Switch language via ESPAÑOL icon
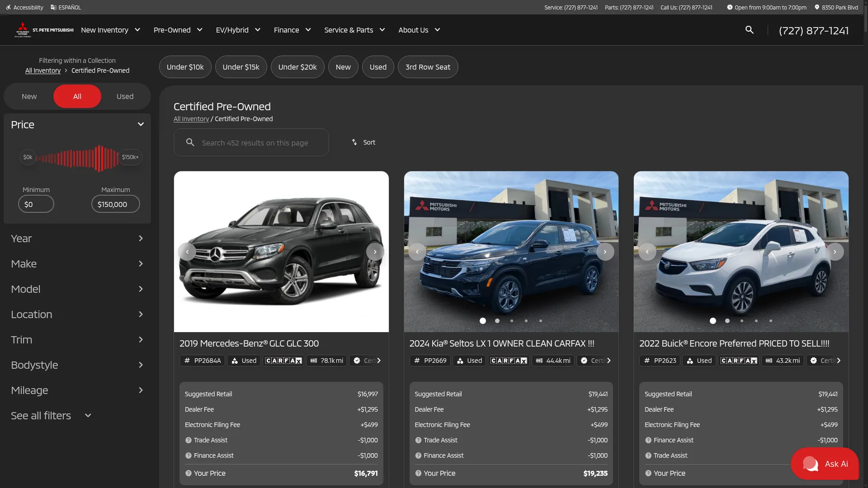The image size is (868, 488). pos(53,7)
